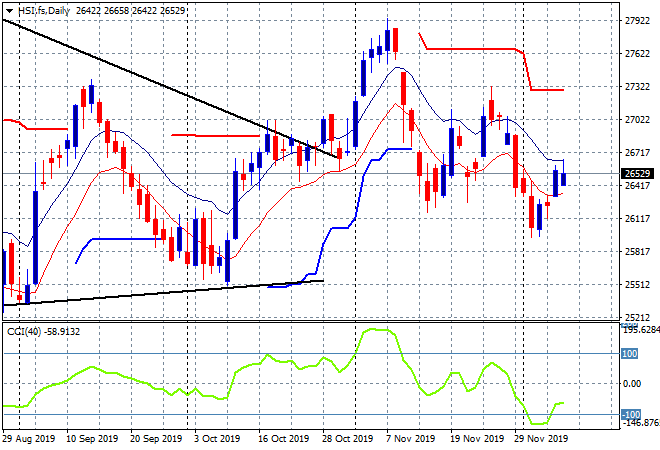Click the 19 Nov 2019 date label
This screenshot has height=450, width=660.
point(477,439)
